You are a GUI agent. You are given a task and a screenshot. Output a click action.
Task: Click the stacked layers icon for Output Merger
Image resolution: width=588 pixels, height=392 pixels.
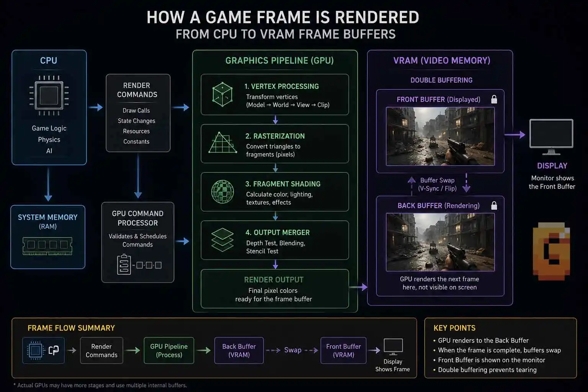222,240
